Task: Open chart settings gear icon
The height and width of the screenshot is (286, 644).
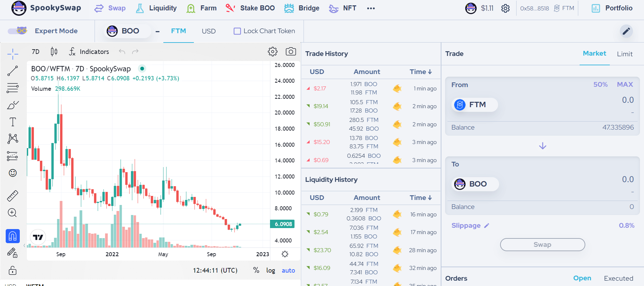Action: tap(273, 52)
